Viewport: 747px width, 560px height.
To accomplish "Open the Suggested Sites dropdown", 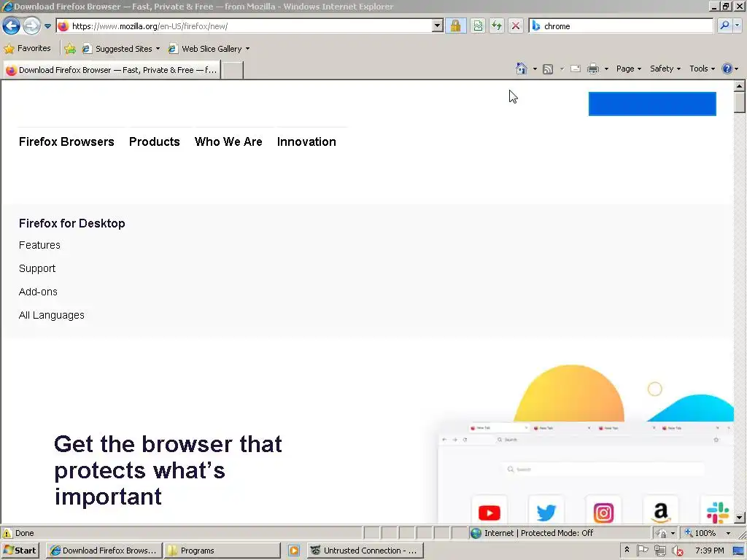I will tap(121, 49).
